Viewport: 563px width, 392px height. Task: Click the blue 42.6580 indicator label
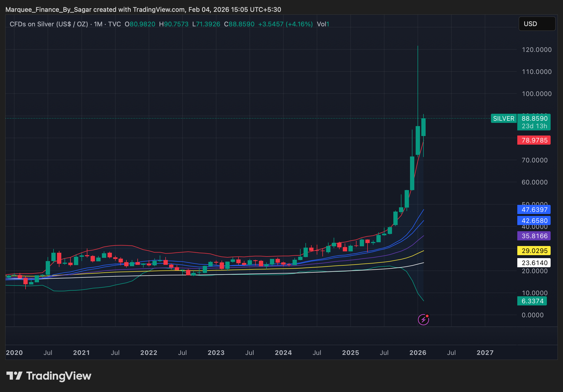click(534, 220)
